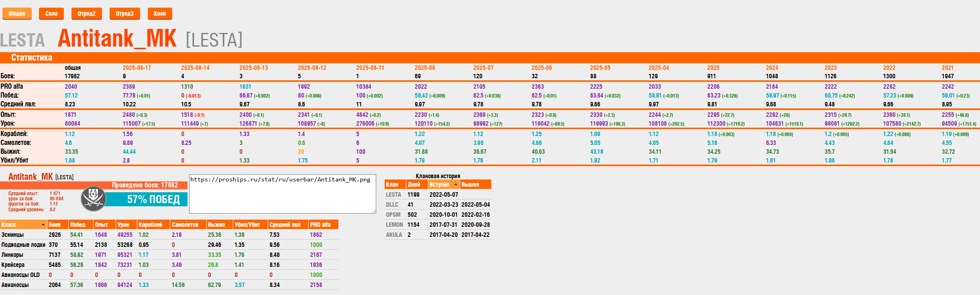Screen dimensions: 980x295
Task: Open the 2025-06 month column
Action: (542, 68)
